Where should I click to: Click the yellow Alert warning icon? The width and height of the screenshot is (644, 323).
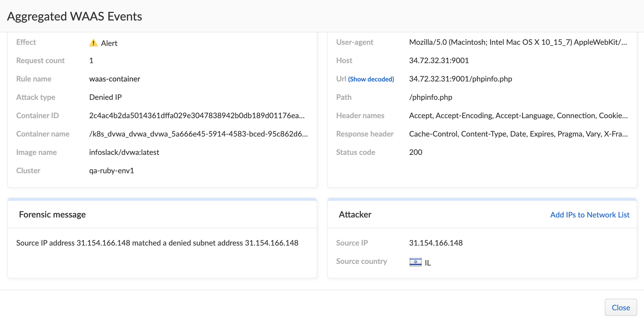point(93,43)
